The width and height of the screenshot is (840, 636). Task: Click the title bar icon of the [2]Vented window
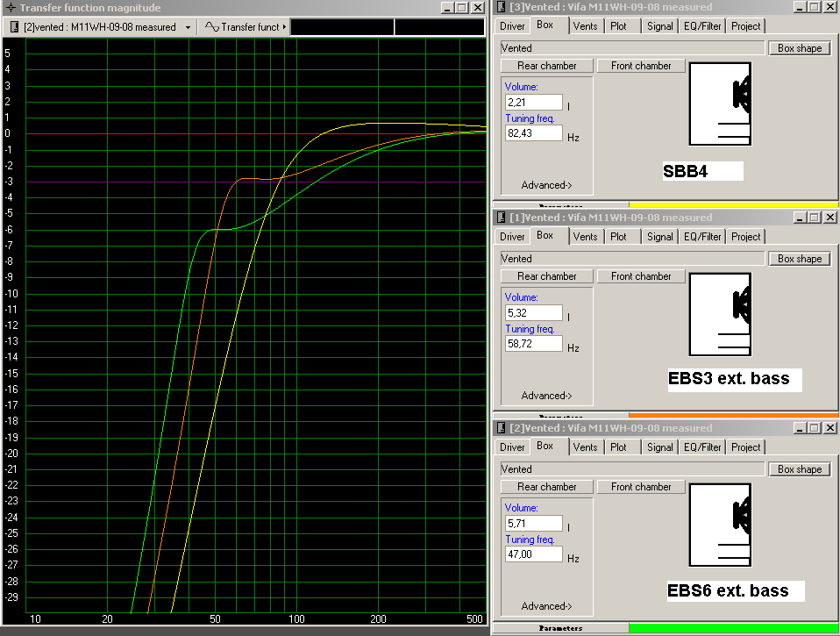point(502,428)
